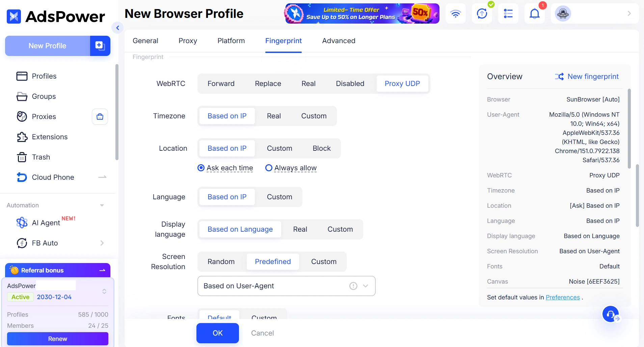Open Profiles in the sidebar
This screenshot has height=347, width=644.
pos(44,76)
